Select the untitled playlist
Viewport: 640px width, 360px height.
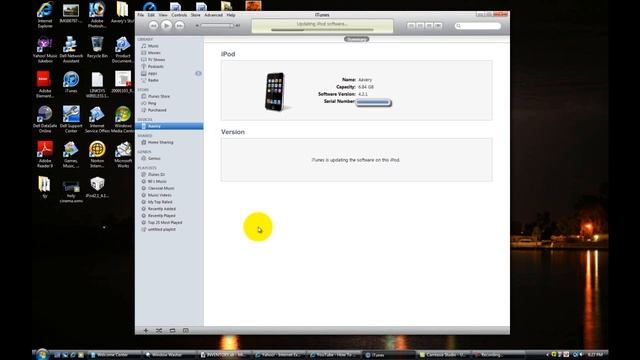pyautogui.click(x=162, y=229)
